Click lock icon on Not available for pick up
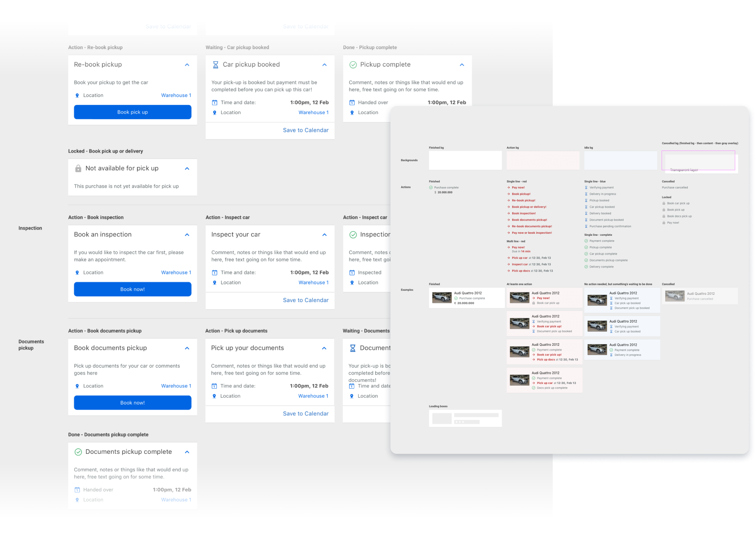This screenshot has height=539, width=756. pyautogui.click(x=78, y=168)
